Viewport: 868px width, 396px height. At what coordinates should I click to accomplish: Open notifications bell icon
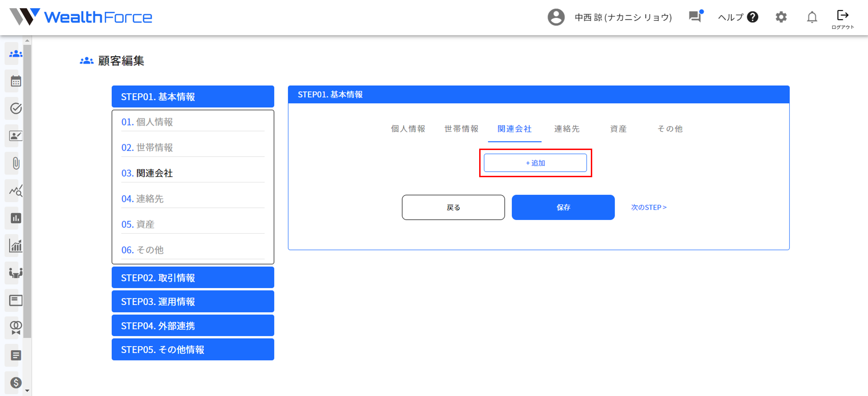pos(812,17)
